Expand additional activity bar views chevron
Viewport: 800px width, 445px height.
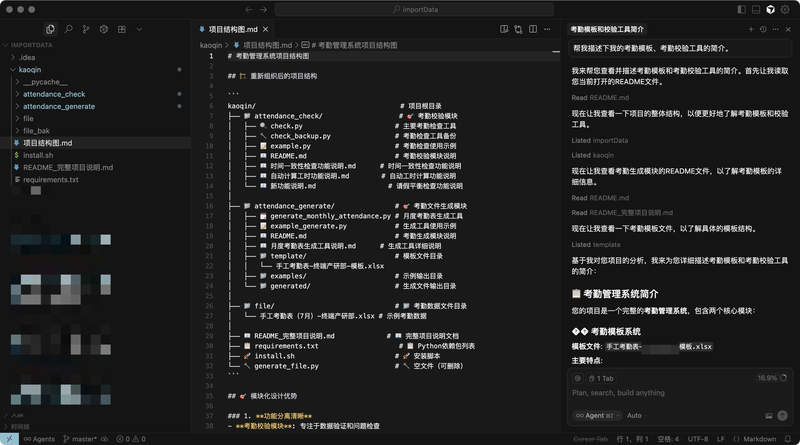click(x=139, y=29)
